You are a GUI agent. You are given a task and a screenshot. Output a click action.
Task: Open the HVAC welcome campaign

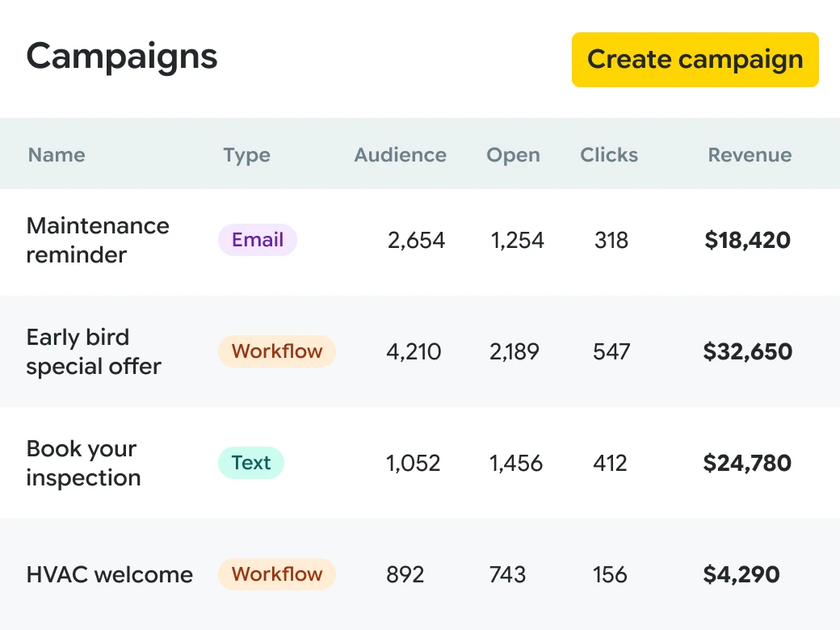click(109, 574)
